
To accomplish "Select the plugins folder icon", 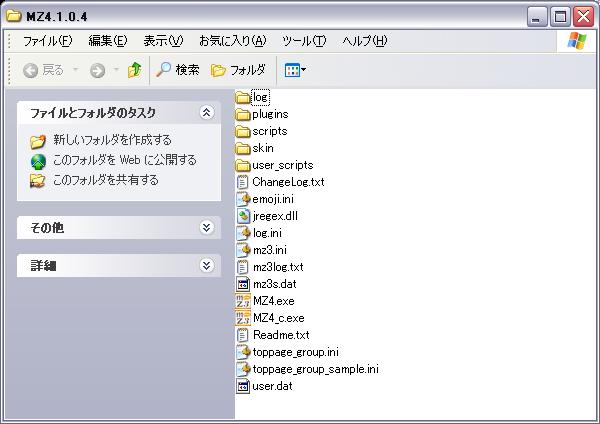I will pos(243,114).
